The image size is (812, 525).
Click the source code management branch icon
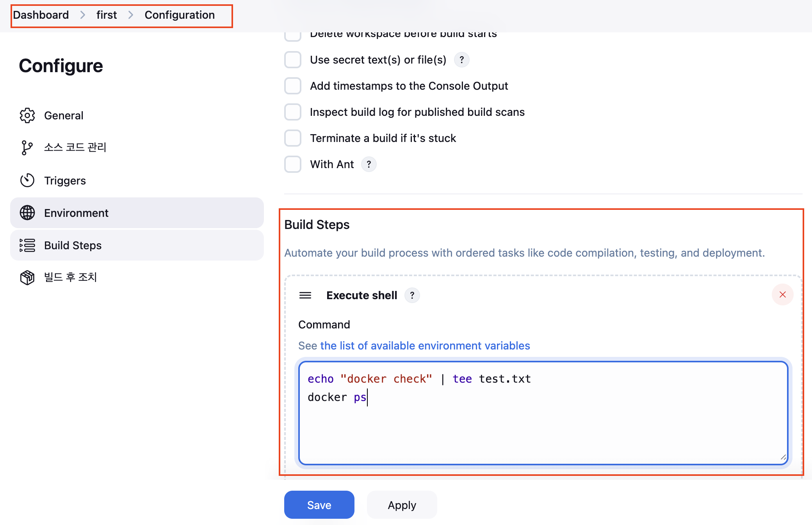click(27, 148)
